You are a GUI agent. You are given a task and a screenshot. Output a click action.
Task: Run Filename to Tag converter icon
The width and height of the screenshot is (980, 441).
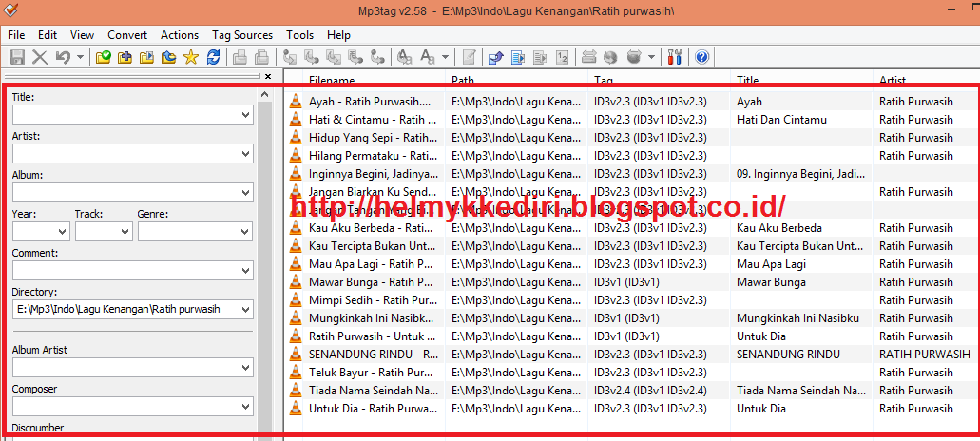click(311, 57)
